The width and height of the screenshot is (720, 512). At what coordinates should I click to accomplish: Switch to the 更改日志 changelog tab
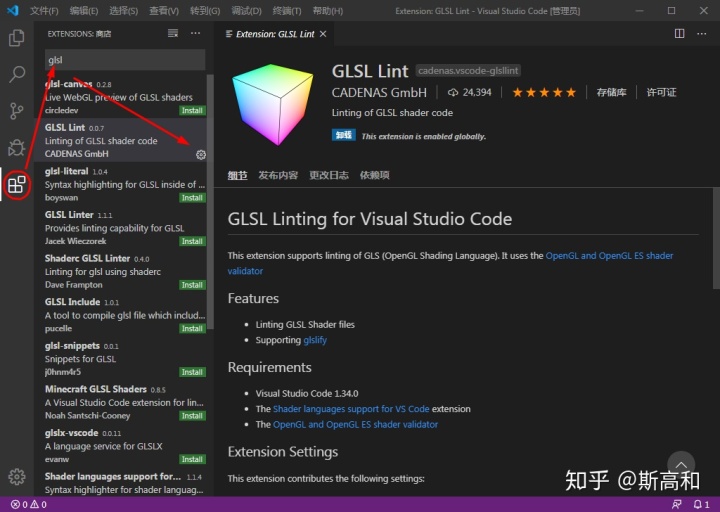click(x=329, y=175)
